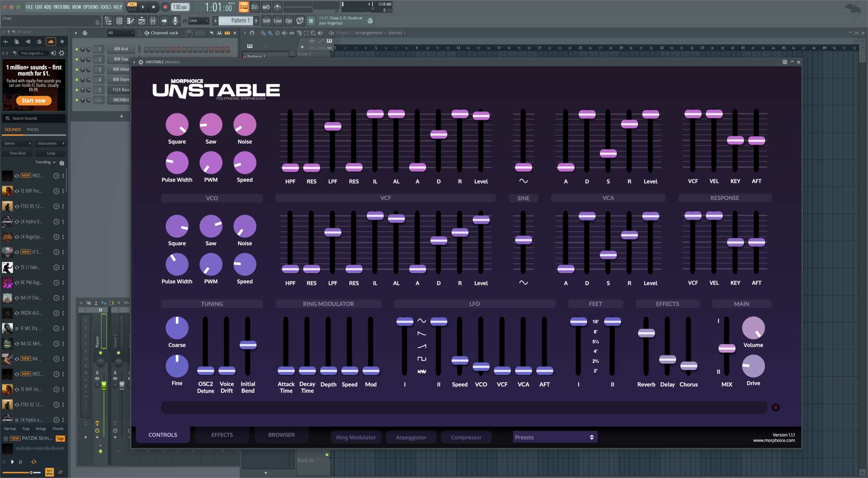Image resolution: width=868 pixels, height=478 pixels.
Task: Open the Trending sort dropdown
Action: (46, 163)
